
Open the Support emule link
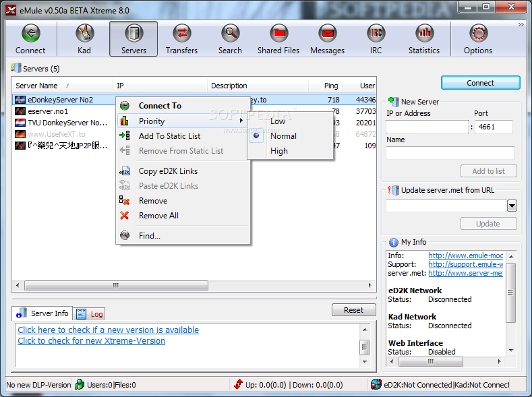(465, 264)
